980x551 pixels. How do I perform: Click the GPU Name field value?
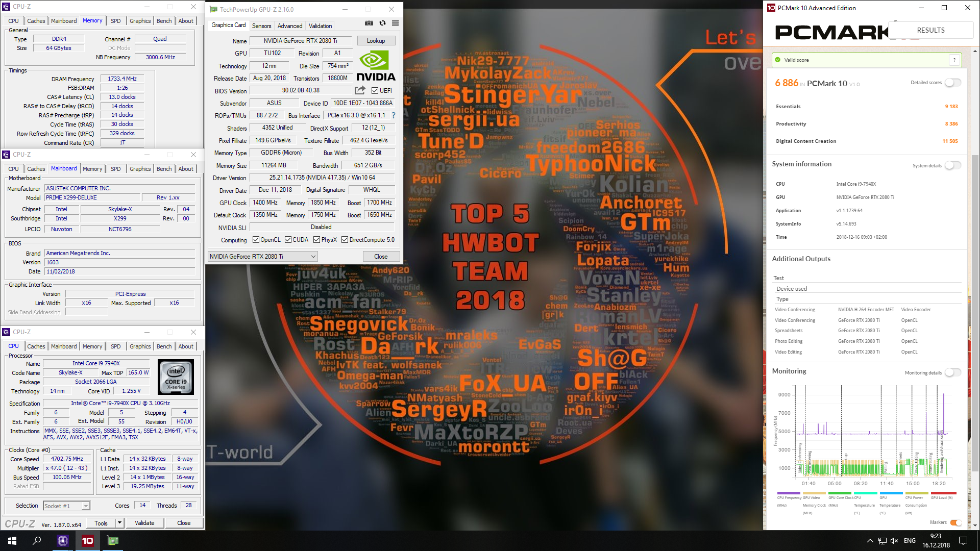click(301, 41)
